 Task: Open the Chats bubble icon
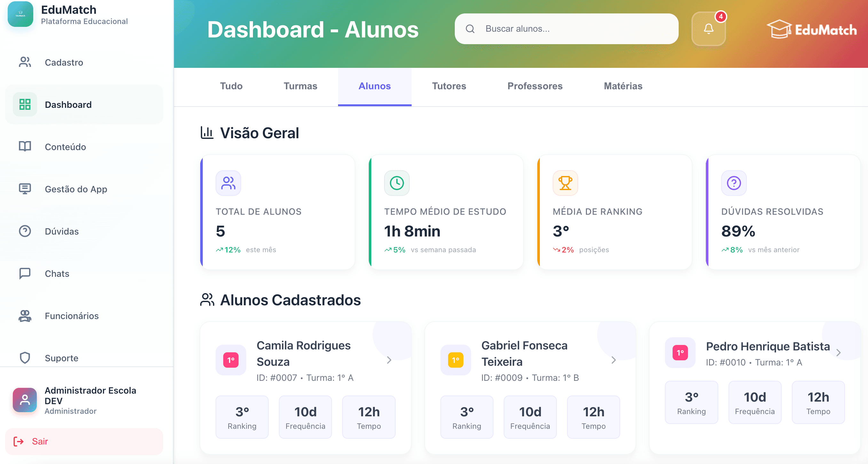point(25,274)
